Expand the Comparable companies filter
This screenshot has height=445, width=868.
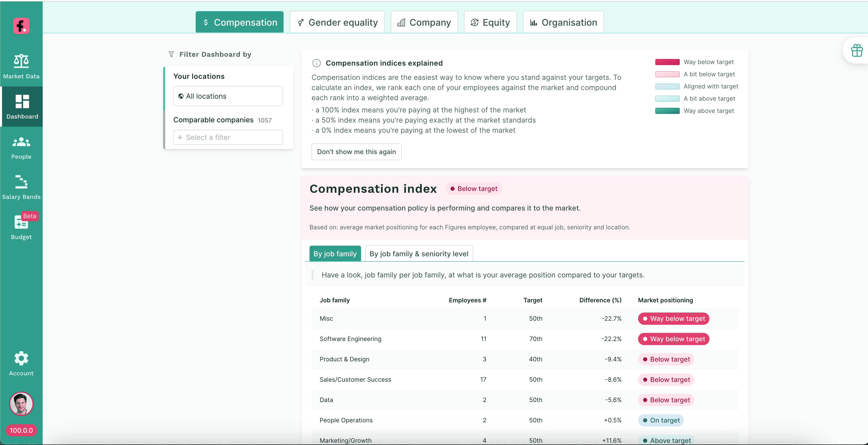[228, 137]
